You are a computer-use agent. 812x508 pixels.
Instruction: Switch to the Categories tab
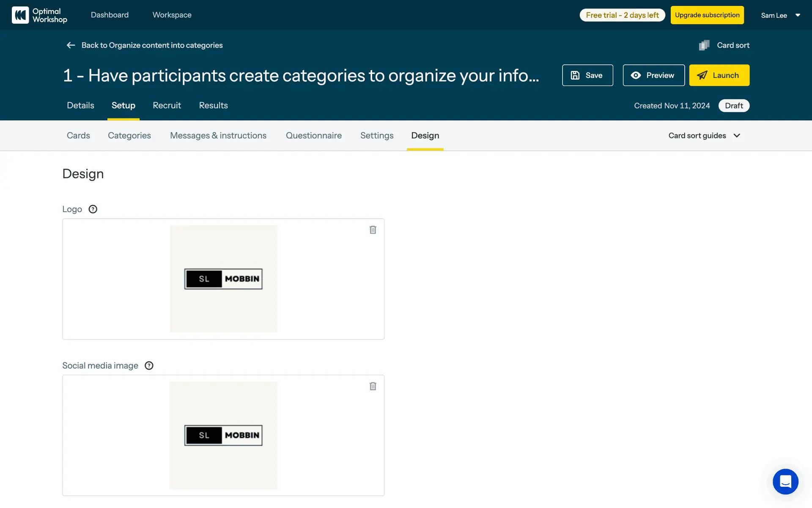click(x=129, y=135)
